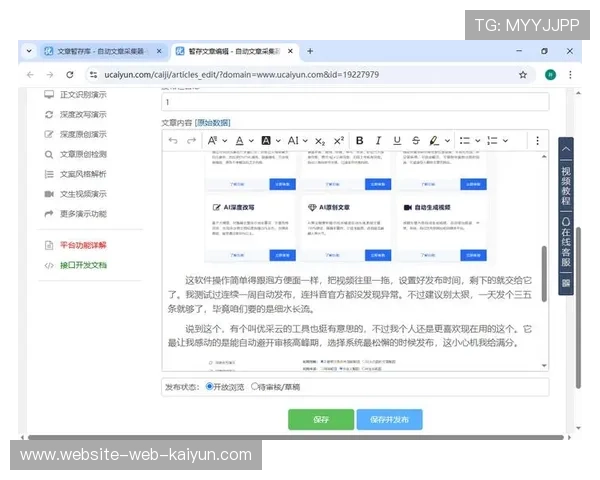
Task: Open 视频教程 side panel
Action: pyautogui.click(x=566, y=185)
